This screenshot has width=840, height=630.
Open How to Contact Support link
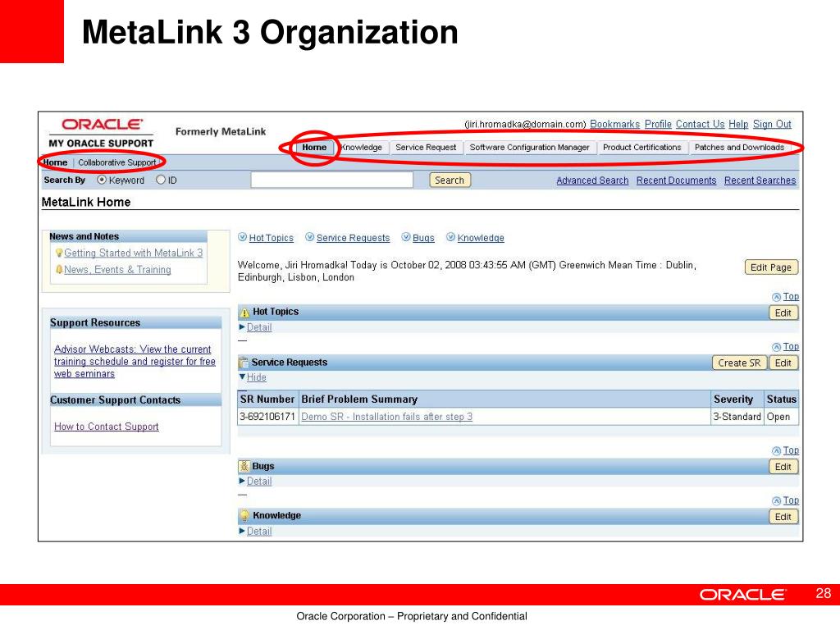pos(106,427)
